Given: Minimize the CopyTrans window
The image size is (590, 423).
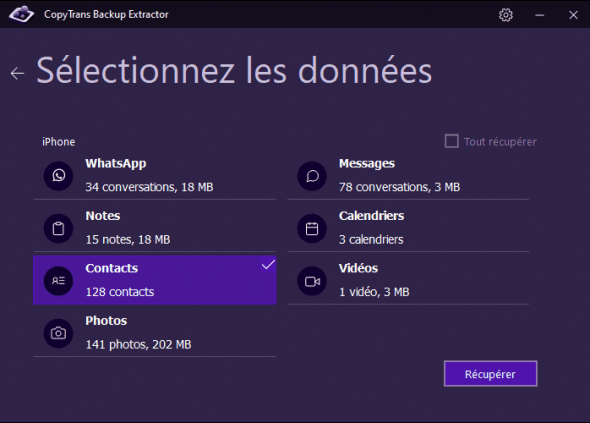Looking at the screenshot, I should 540,15.
